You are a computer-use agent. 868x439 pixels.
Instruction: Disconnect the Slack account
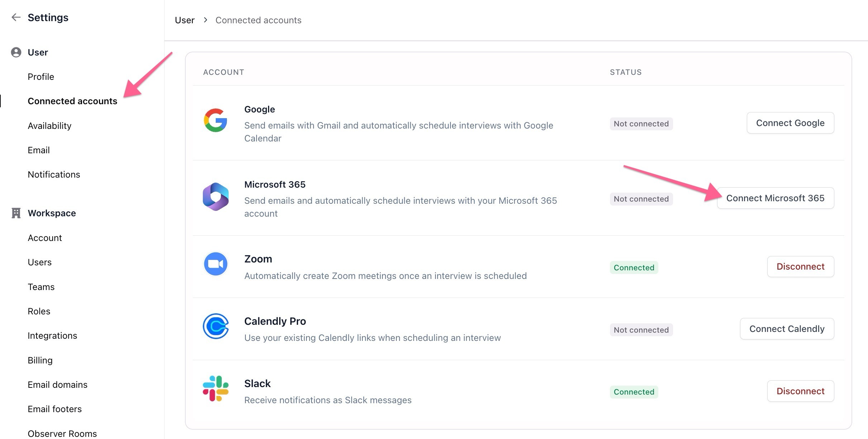point(800,391)
